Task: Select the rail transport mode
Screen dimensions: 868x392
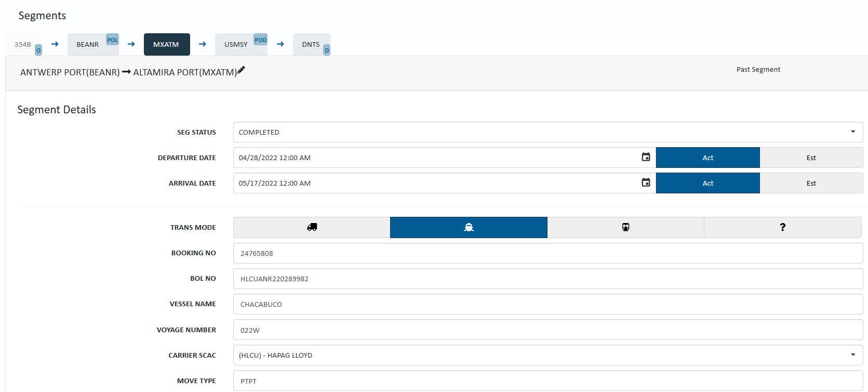Action: tap(625, 227)
